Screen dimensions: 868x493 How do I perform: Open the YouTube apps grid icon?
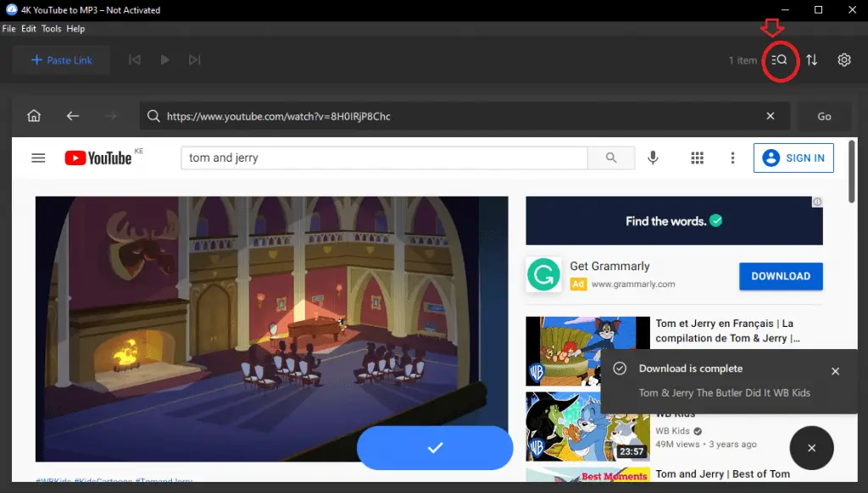pyautogui.click(x=697, y=158)
